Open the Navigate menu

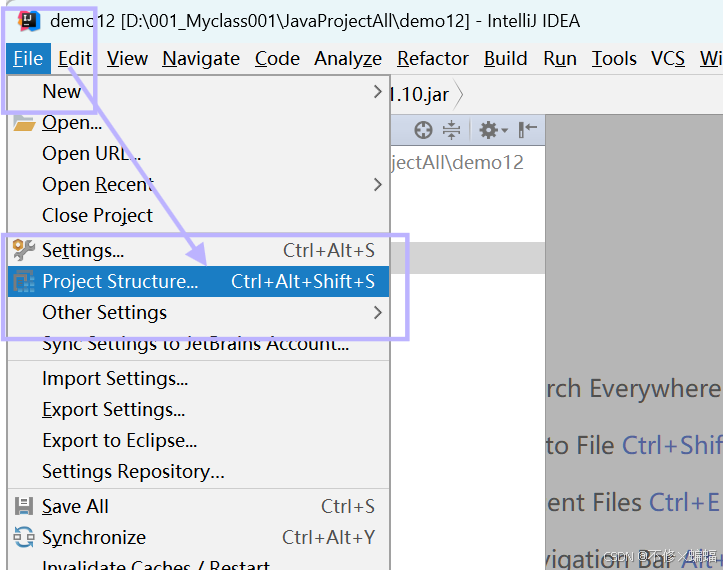pos(201,59)
